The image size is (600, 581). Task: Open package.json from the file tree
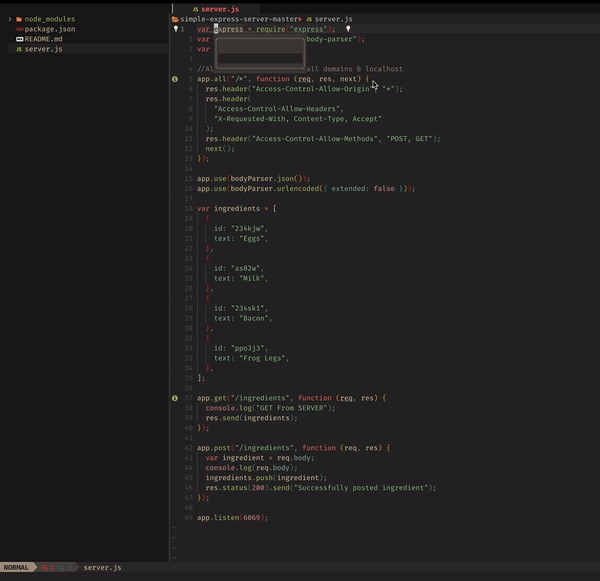point(50,29)
